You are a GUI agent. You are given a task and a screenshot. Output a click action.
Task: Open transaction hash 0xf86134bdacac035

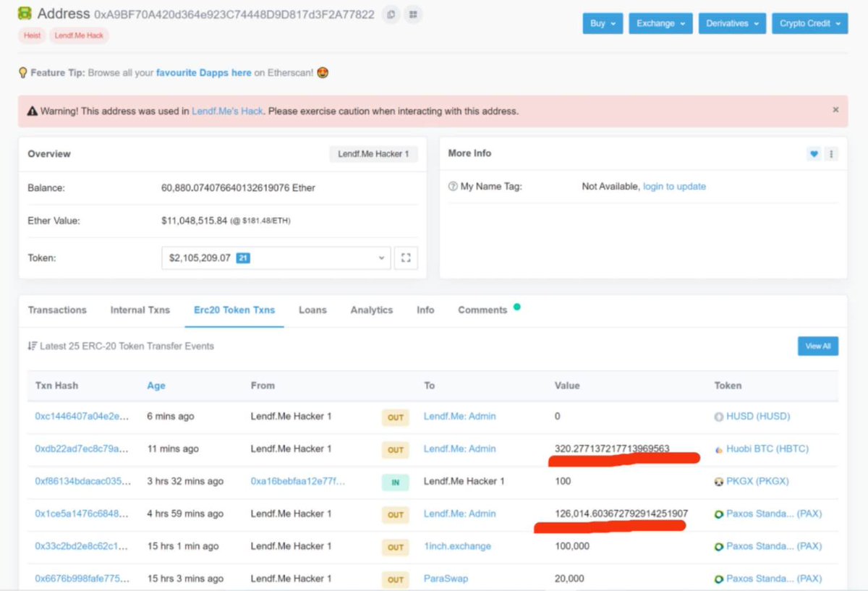82,481
